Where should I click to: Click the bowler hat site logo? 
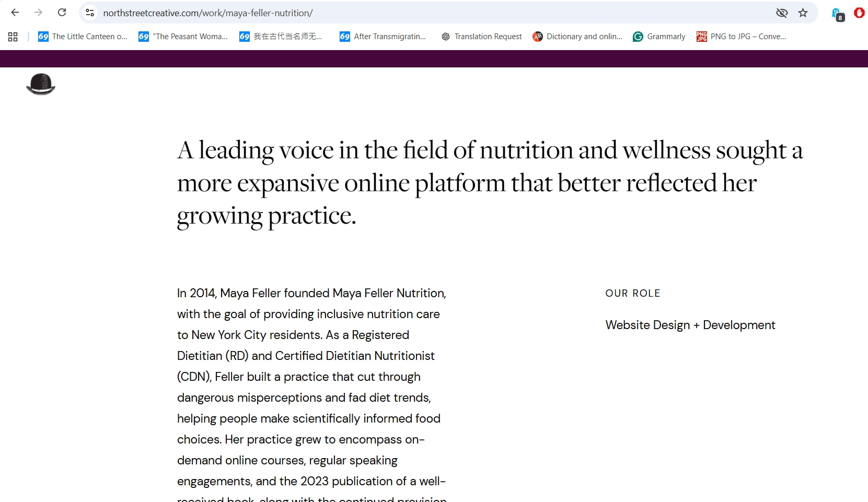[41, 84]
